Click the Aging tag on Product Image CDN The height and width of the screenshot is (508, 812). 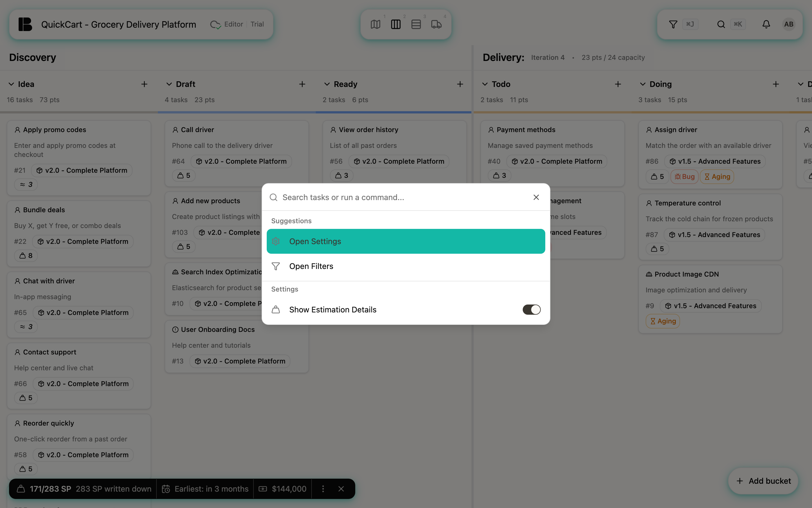point(663,321)
